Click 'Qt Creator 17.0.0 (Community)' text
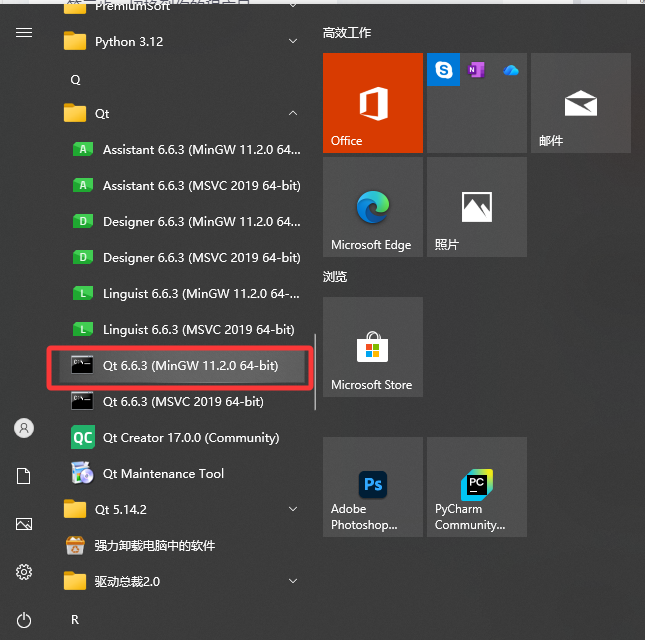 pos(191,438)
